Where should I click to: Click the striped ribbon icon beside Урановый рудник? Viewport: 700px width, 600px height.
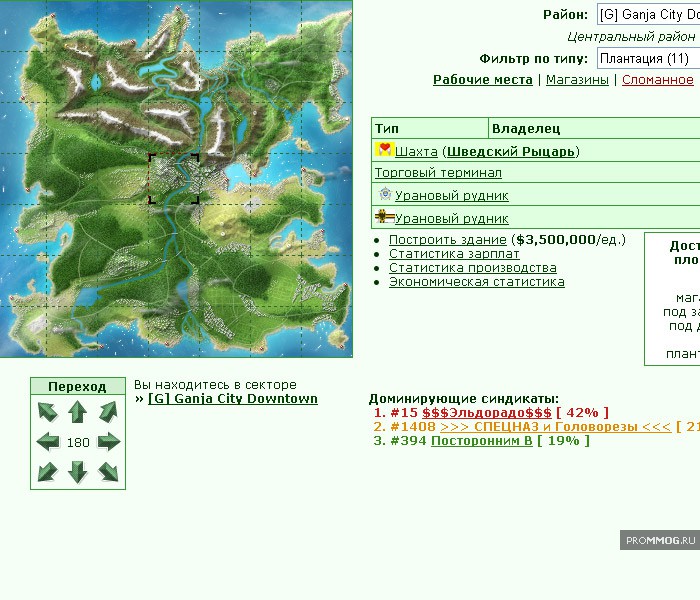[x=384, y=217]
